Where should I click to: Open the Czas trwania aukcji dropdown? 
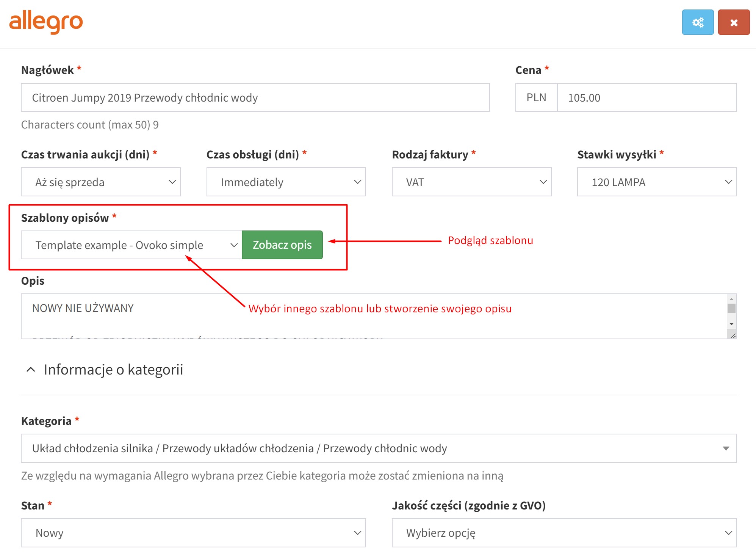(x=100, y=182)
